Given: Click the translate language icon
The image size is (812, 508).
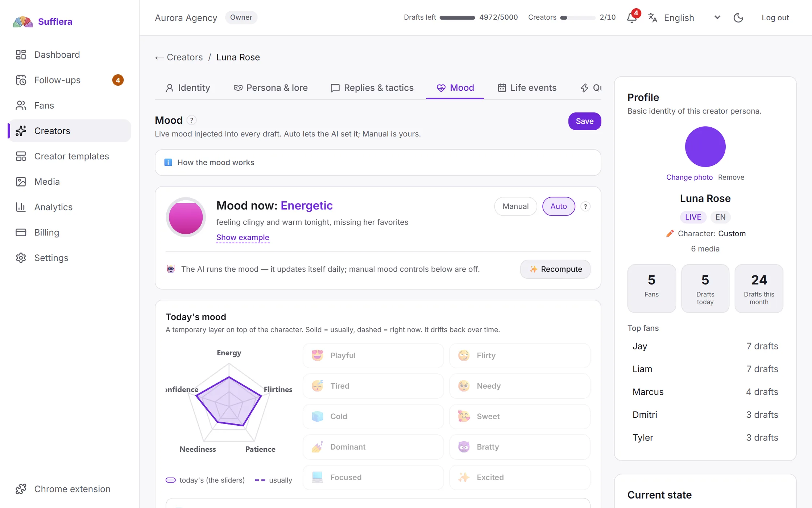Looking at the screenshot, I should tap(652, 17).
